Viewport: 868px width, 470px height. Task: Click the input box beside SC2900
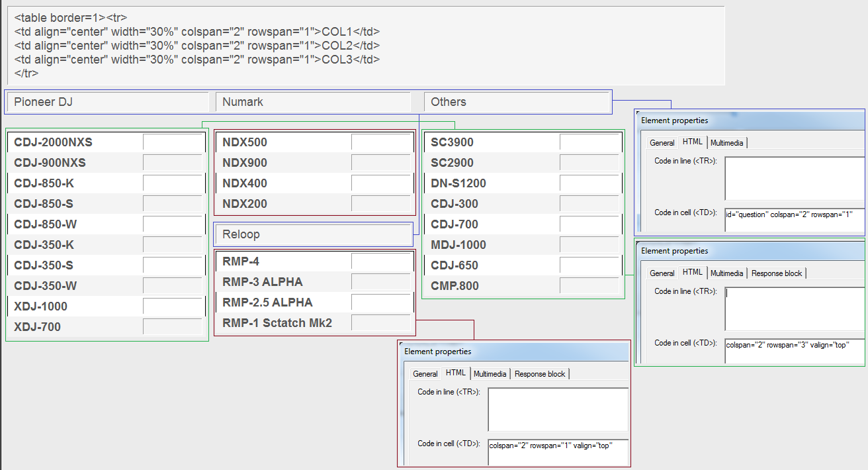pos(590,163)
